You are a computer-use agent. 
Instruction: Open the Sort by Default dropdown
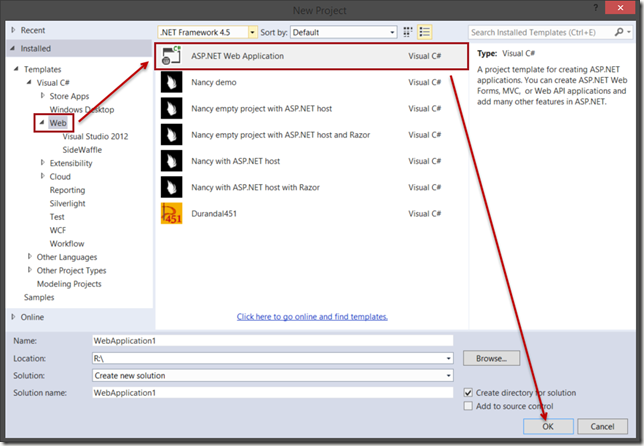coord(392,32)
